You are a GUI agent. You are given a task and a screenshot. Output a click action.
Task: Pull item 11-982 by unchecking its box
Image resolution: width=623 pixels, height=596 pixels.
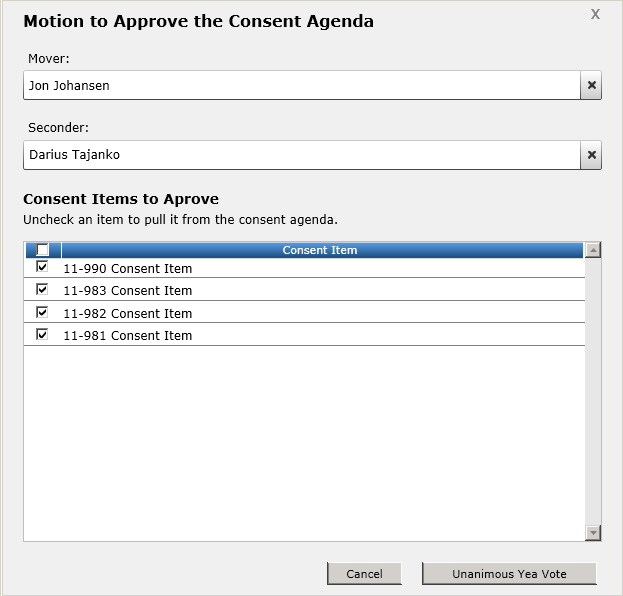[x=42, y=312]
